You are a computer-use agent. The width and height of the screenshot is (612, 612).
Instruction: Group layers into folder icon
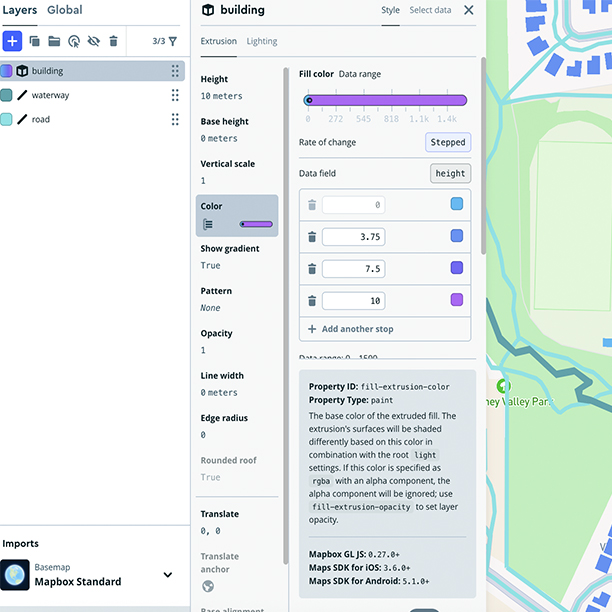click(x=54, y=41)
